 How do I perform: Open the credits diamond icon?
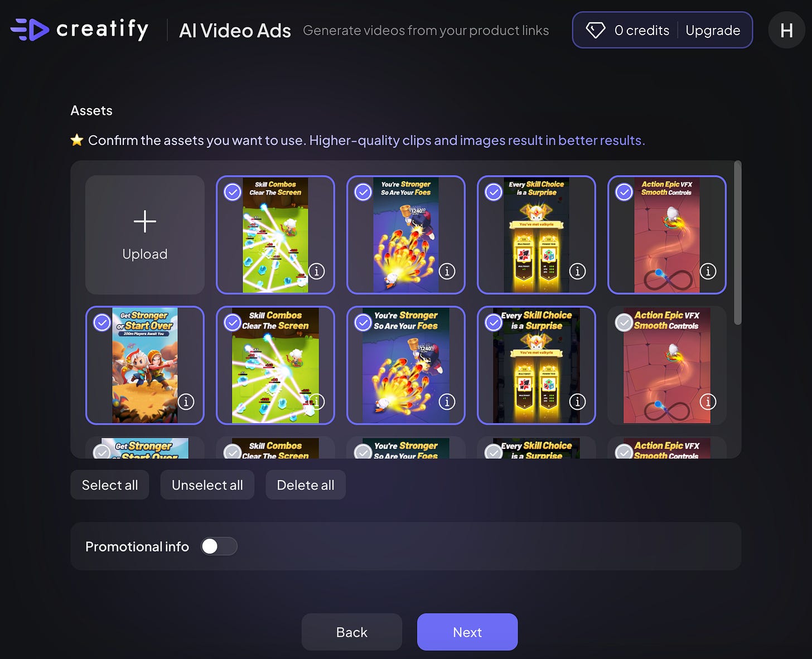[595, 30]
